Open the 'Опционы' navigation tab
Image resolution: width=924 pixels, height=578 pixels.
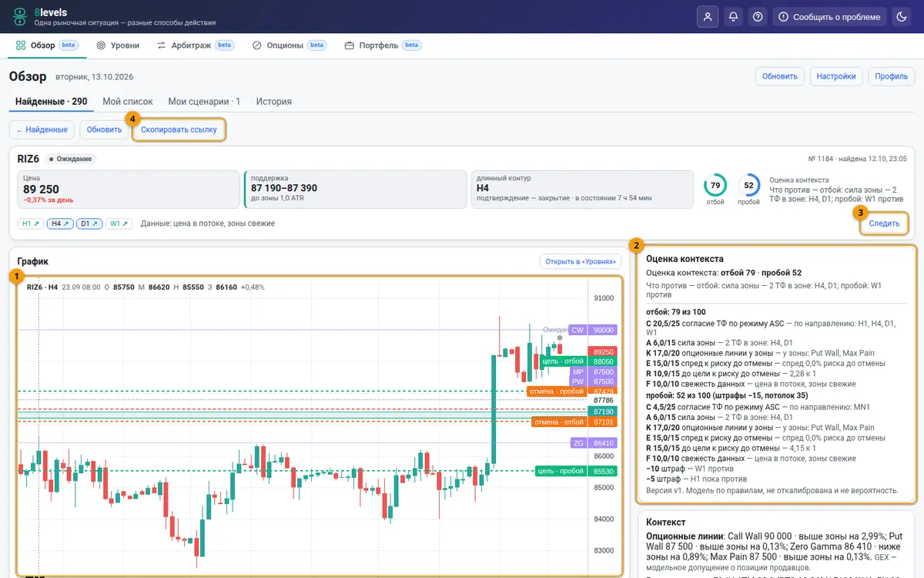pos(290,45)
